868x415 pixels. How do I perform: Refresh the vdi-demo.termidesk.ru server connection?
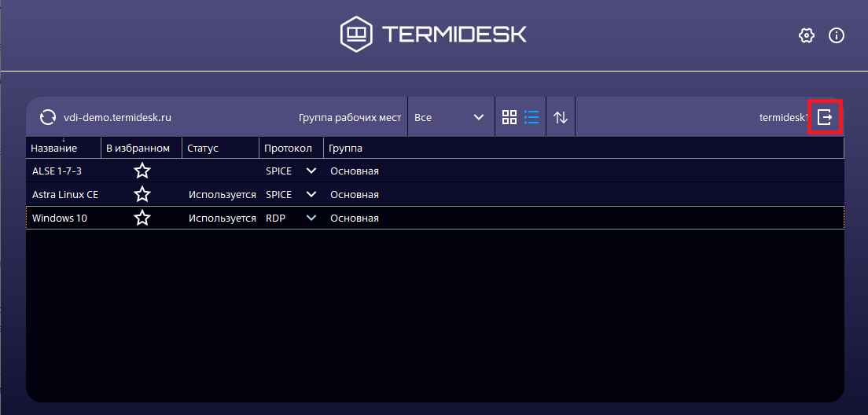[x=47, y=117]
